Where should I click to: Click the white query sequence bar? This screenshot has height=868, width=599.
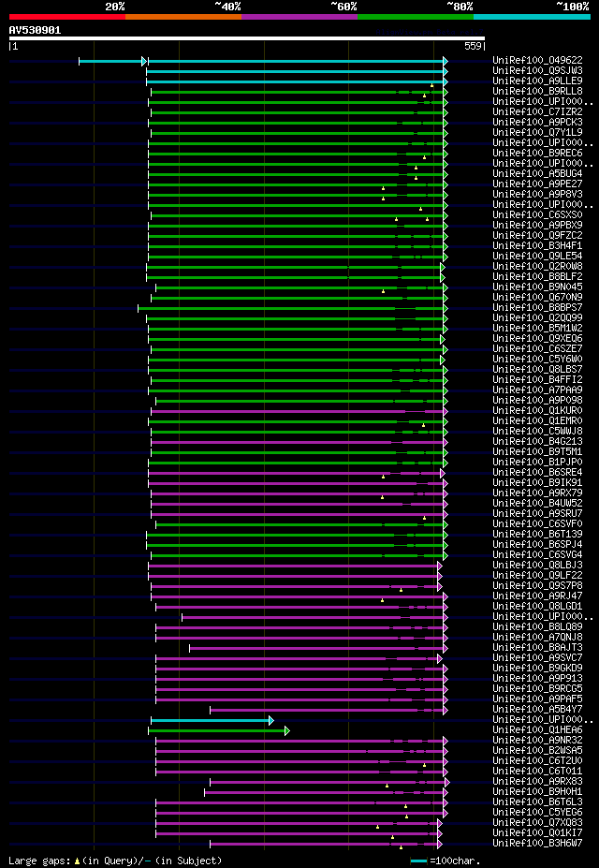[x=247, y=38]
